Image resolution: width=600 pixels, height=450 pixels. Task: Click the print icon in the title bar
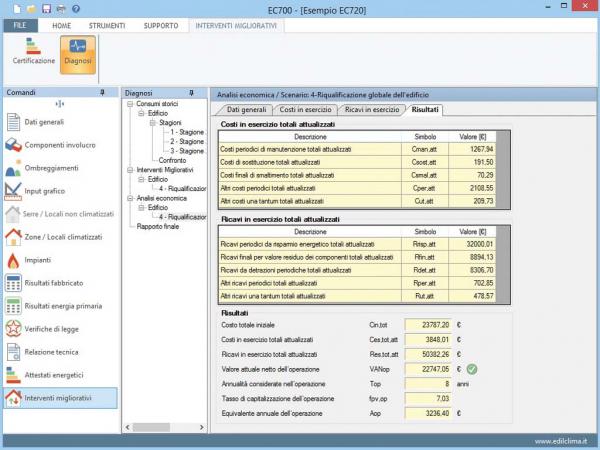point(61,9)
